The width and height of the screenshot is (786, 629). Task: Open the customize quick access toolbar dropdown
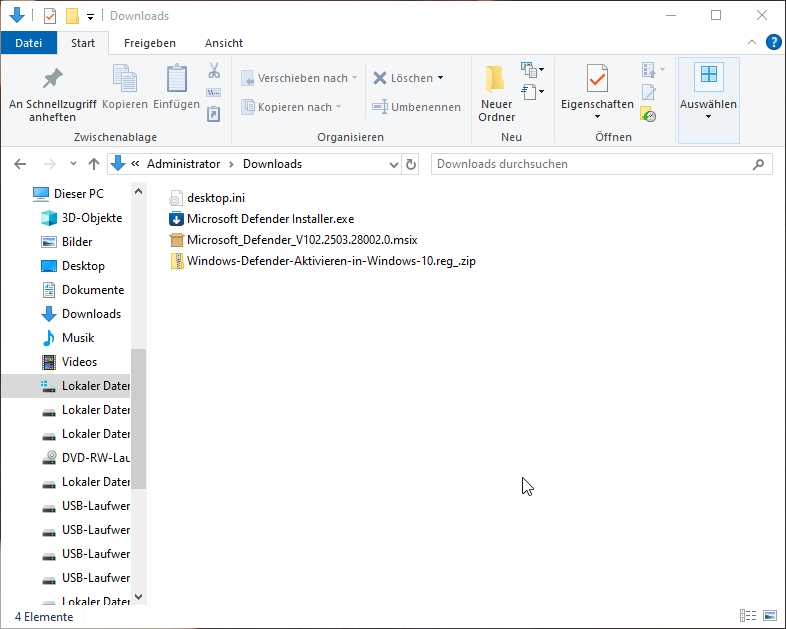tap(90, 17)
